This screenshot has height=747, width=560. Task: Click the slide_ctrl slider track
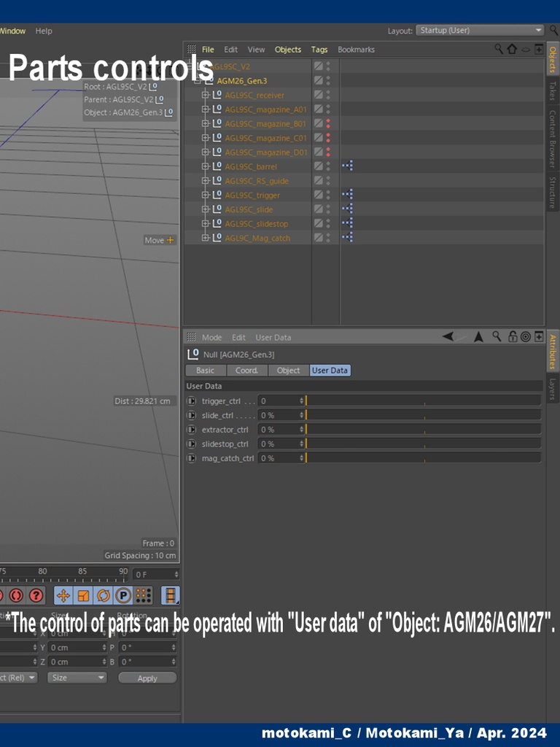coord(424,415)
